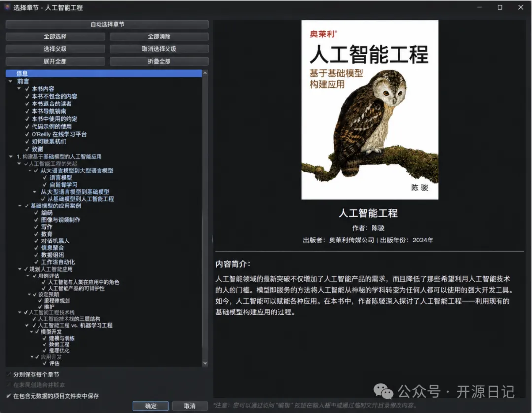Uncheck 代码示例的使用 chapter
The width and height of the screenshot is (532, 413).
pyautogui.click(x=27, y=127)
